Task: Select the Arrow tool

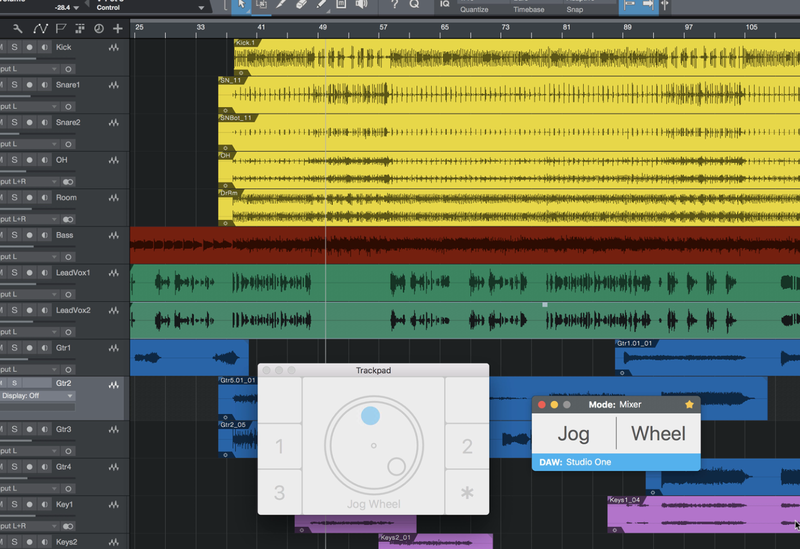Action: pyautogui.click(x=241, y=5)
